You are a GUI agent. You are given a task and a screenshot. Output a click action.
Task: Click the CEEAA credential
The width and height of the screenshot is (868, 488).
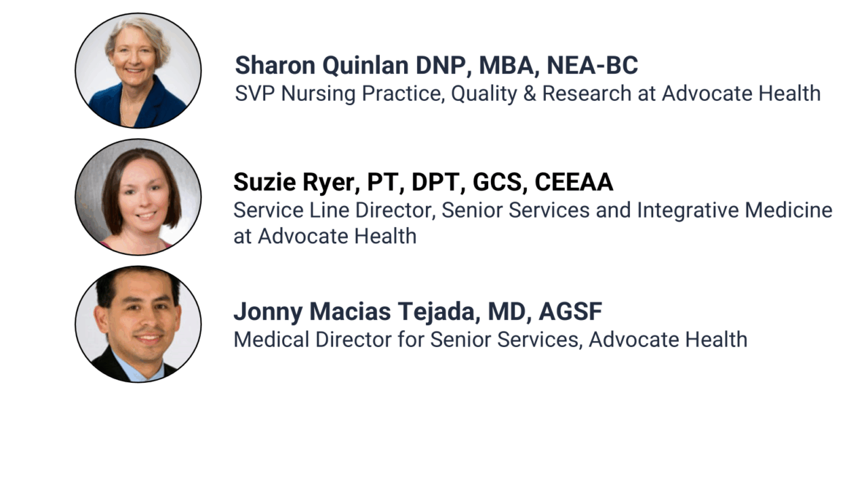click(x=574, y=182)
